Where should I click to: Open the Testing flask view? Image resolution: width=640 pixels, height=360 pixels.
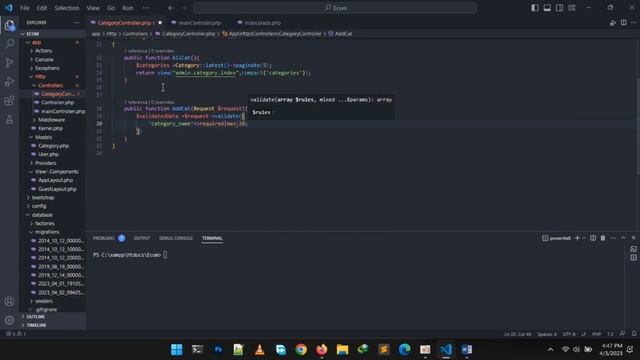click(x=9, y=120)
